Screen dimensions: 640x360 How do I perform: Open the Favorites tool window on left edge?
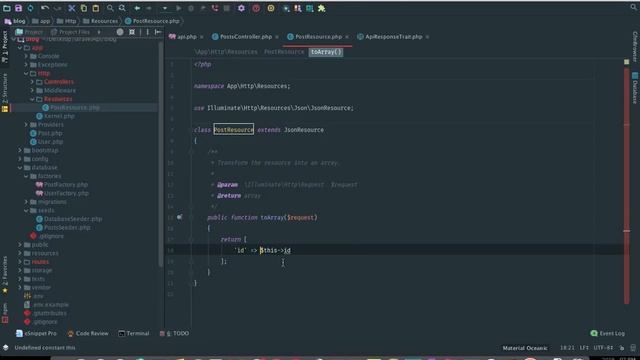(x=5, y=274)
